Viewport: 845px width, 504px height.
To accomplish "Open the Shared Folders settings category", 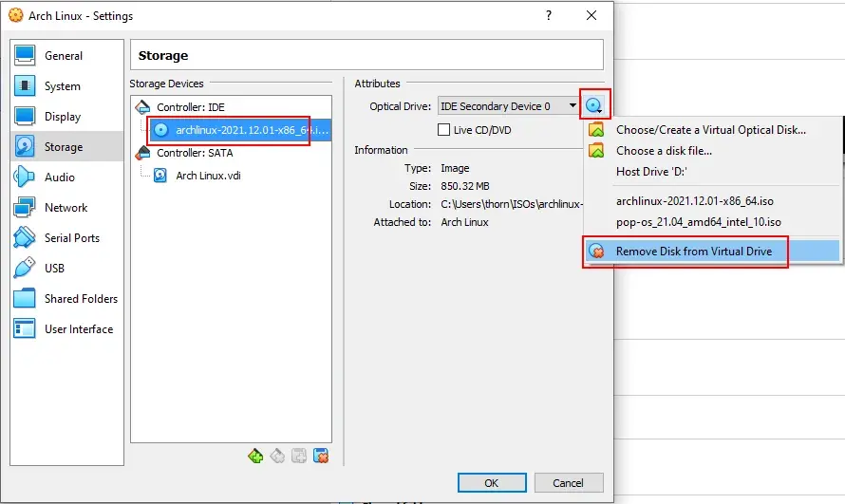I will tap(66, 298).
